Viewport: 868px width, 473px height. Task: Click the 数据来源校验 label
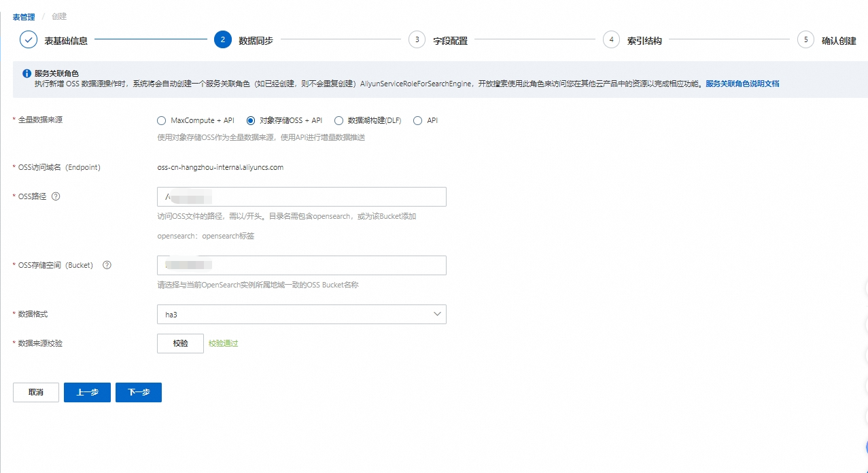click(x=40, y=343)
